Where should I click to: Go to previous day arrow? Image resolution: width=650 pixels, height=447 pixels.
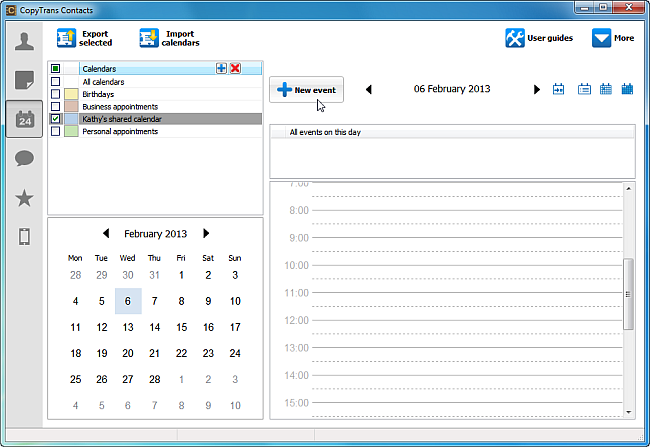369,89
